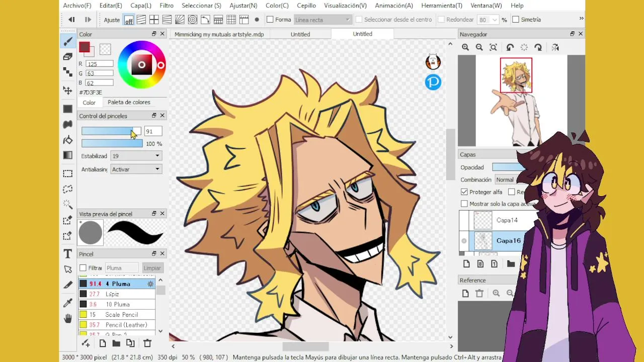The image size is (644, 362).
Task: Select the 'Pencil (Leather)' brush
Action: coord(117,325)
